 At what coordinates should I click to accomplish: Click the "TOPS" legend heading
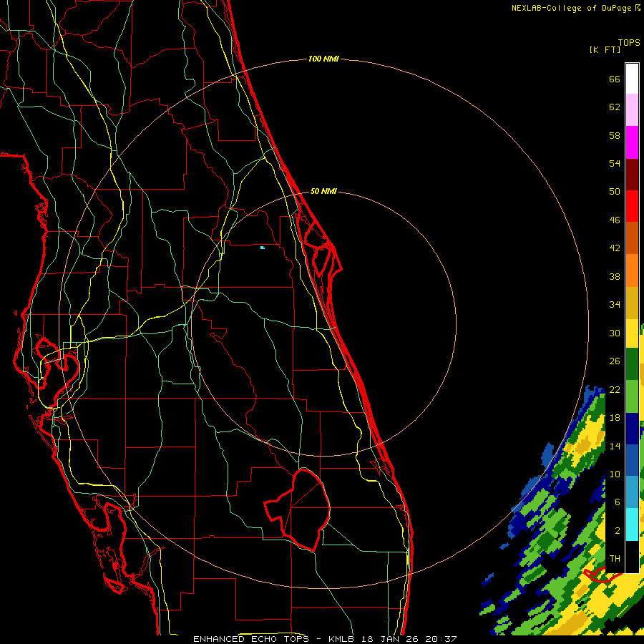pyautogui.click(x=629, y=42)
